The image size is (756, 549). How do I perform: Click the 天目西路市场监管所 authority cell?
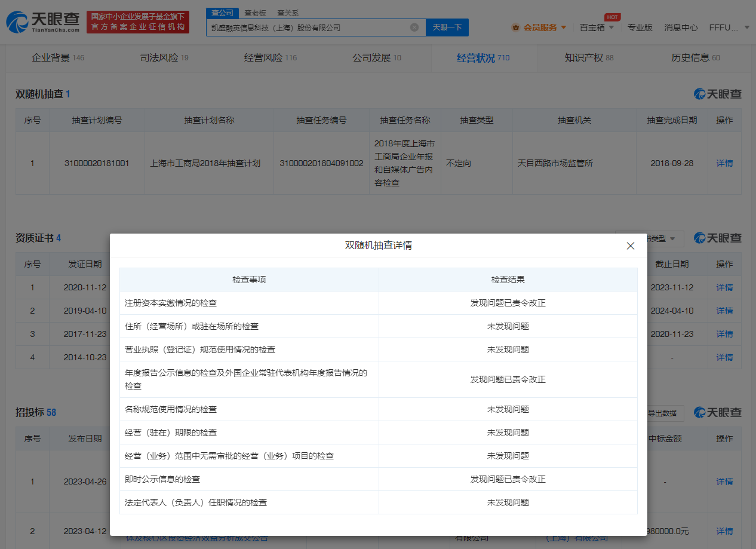coord(555,163)
